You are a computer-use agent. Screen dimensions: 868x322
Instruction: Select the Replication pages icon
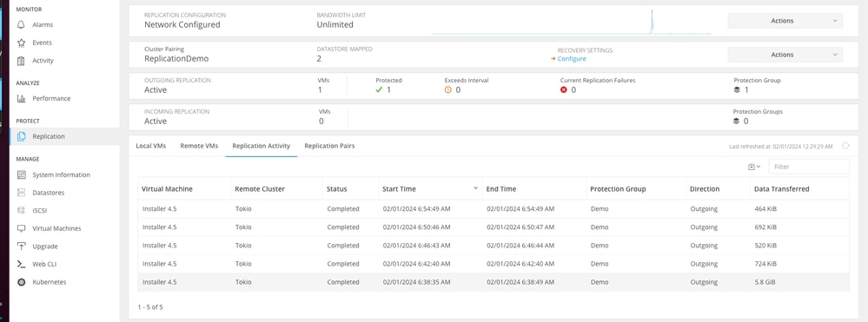coord(21,136)
